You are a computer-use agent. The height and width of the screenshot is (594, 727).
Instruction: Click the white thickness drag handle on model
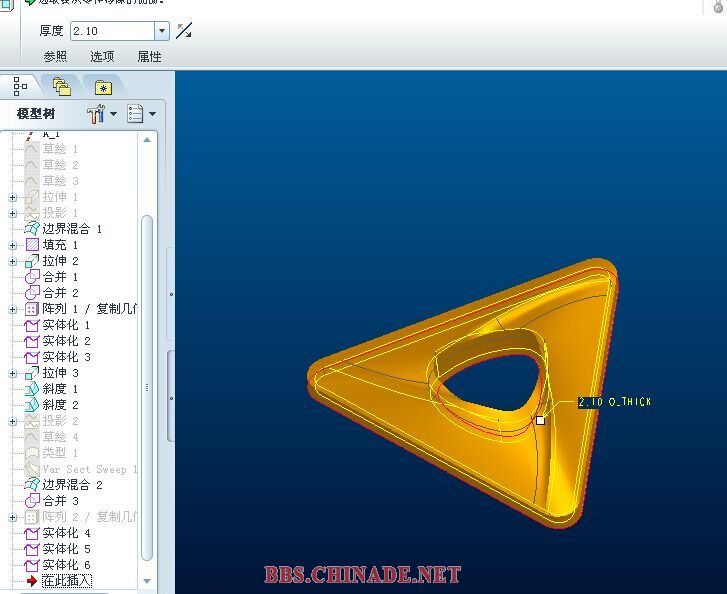[541, 420]
